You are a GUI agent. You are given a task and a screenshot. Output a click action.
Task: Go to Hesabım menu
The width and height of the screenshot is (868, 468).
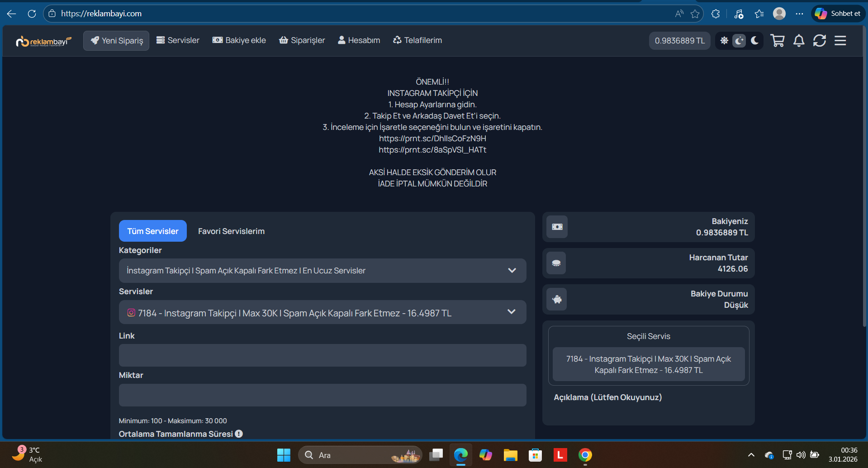[359, 40]
